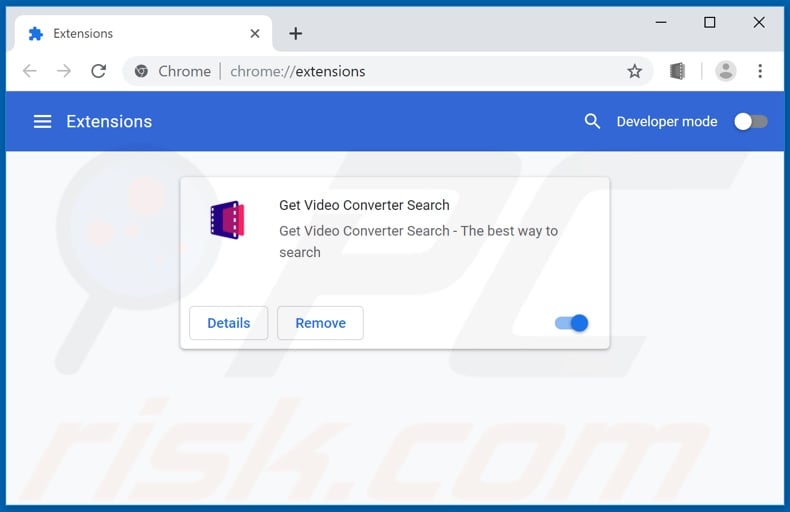This screenshot has height=512, width=790.
Task: Click the Get Video Converter Search title
Action: pyautogui.click(x=364, y=205)
